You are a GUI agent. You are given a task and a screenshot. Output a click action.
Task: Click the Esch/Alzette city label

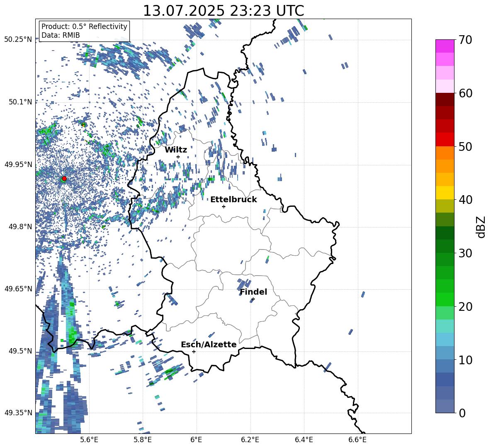pos(209,344)
